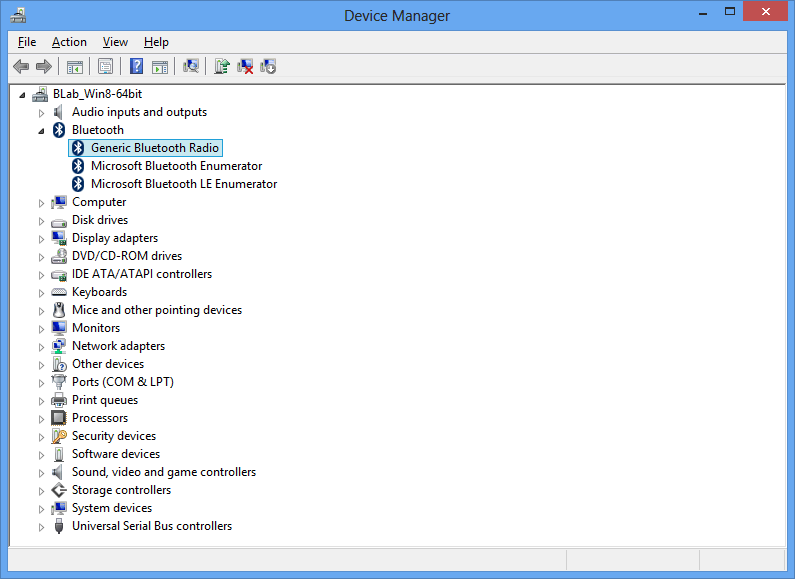The height and width of the screenshot is (579, 795).
Task: Click the Universal Serial Bus controllers icon
Action: point(59,526)
